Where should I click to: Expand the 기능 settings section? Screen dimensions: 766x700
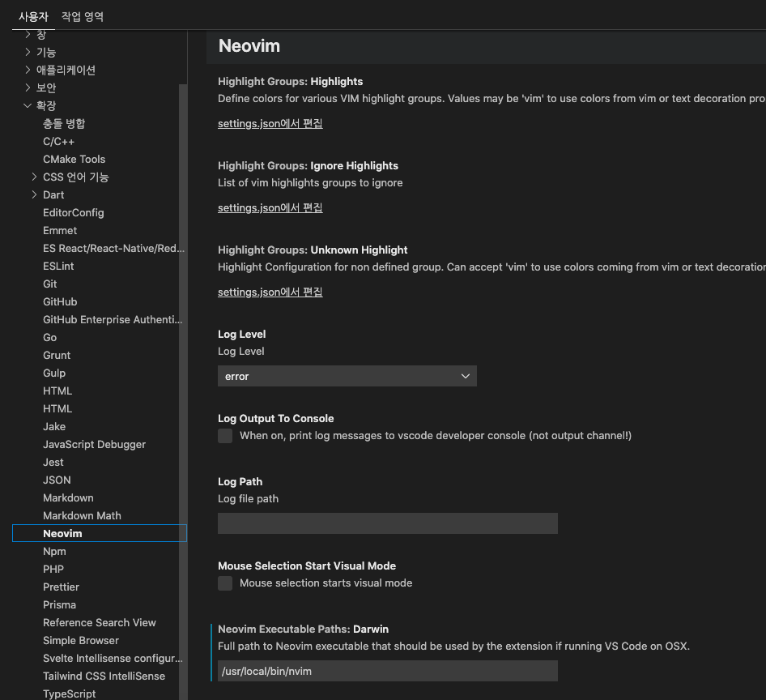[x=28, y=52]
